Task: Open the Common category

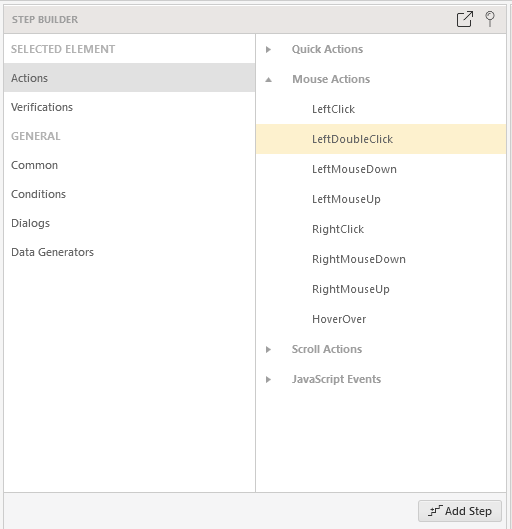Action: (x=130, y=165)
